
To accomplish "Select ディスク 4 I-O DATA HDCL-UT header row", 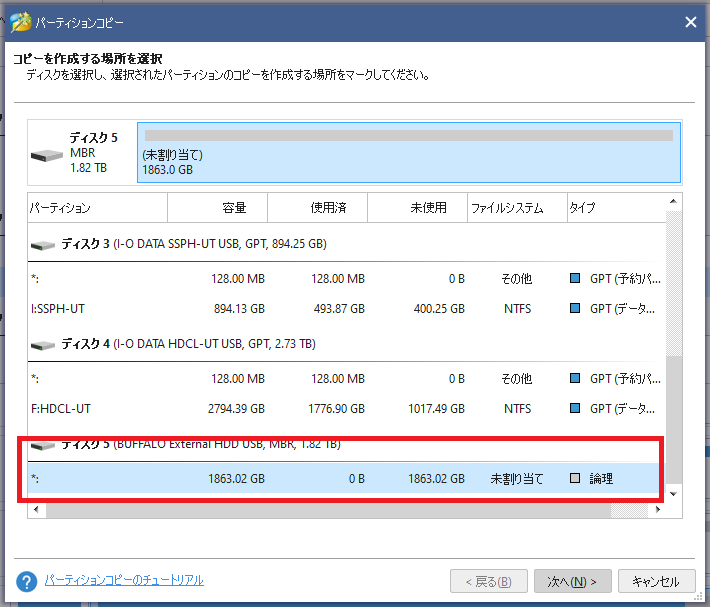I will (x=346, y=344).
